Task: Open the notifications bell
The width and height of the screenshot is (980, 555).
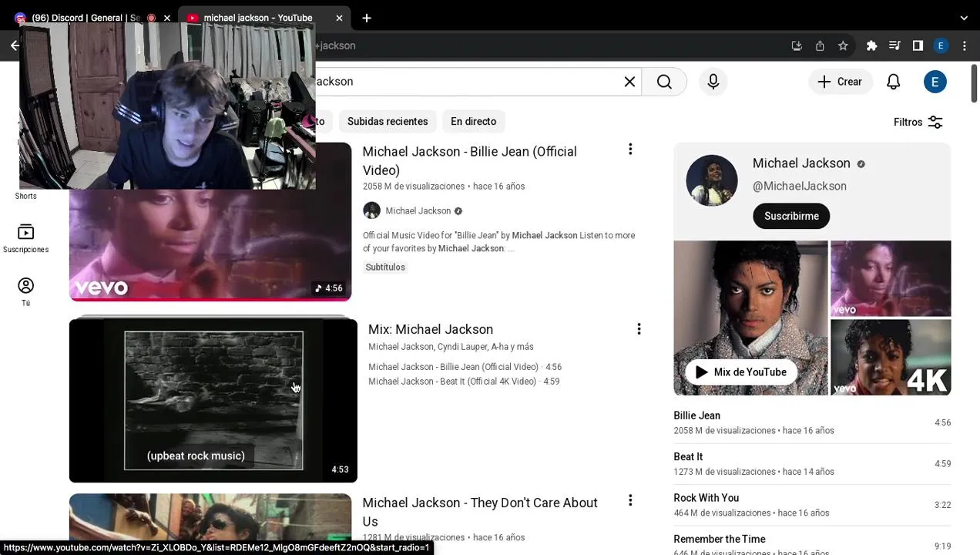Action: click(894, 82)
